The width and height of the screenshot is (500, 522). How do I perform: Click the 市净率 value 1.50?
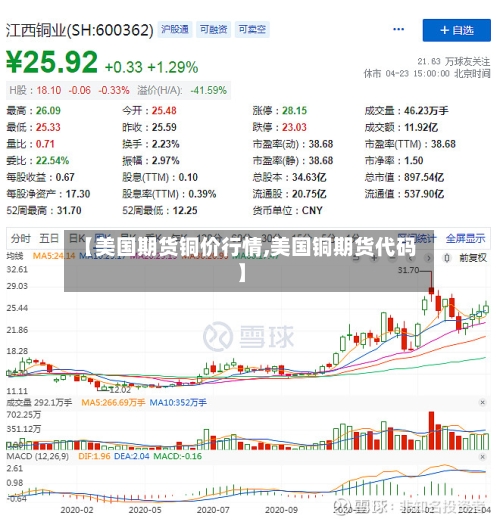414,161
